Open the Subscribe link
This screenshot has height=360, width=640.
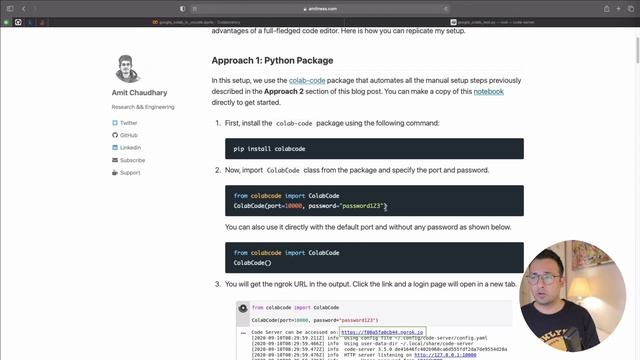[x=132, y=160]
